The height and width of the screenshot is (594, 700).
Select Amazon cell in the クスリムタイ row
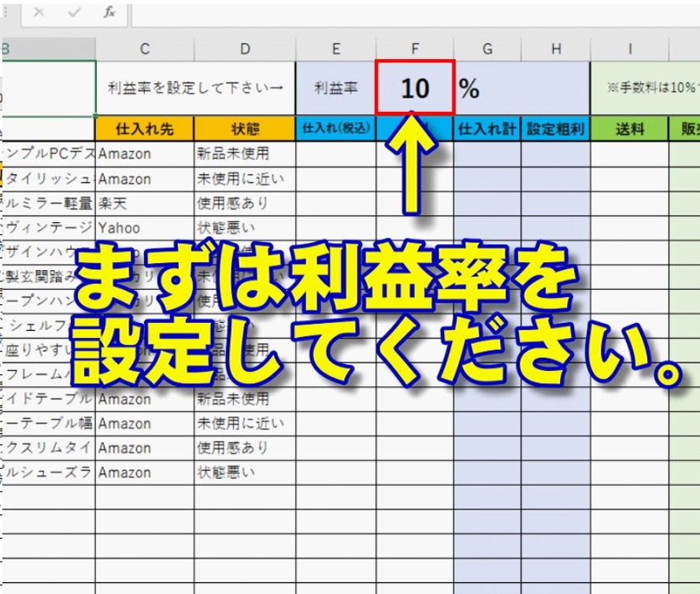tap(145, 448)
